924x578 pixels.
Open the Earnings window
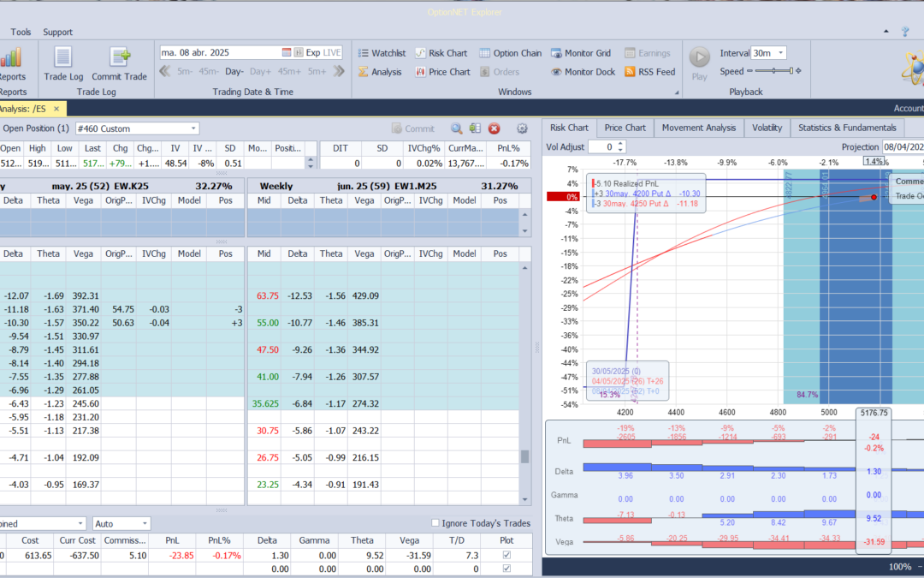pos(647,53)
